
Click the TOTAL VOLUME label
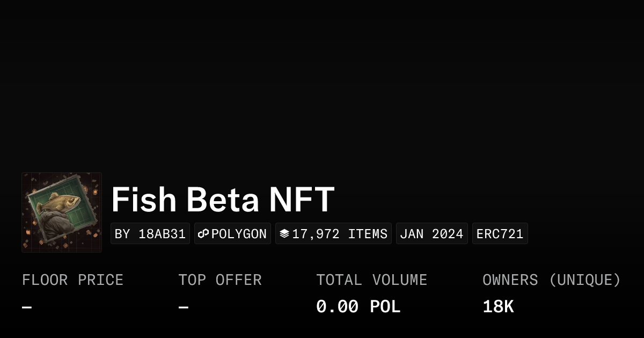(x=371, y=280)
